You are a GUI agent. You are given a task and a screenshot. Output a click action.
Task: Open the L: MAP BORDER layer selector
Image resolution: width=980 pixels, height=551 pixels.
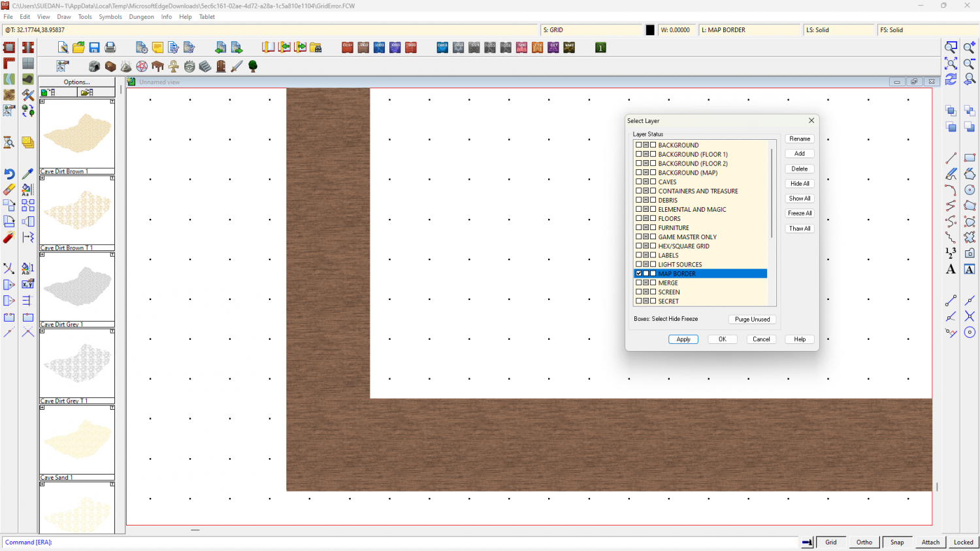[x=750, y=30]
